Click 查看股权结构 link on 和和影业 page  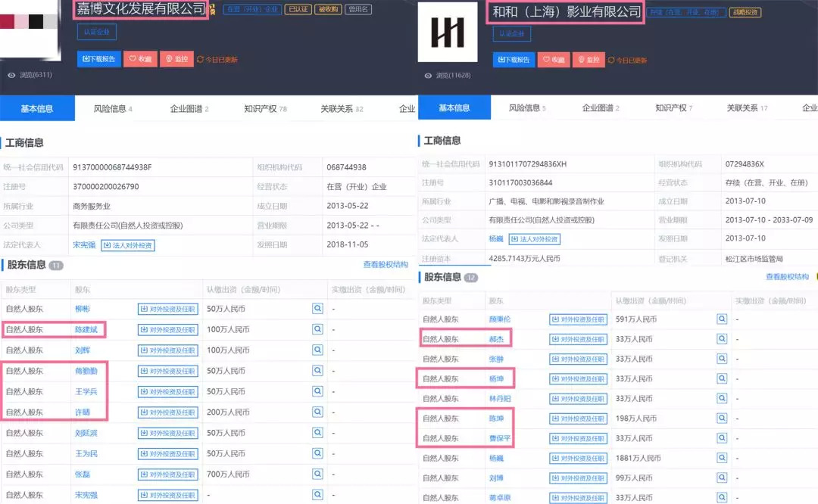coord(787,277)
